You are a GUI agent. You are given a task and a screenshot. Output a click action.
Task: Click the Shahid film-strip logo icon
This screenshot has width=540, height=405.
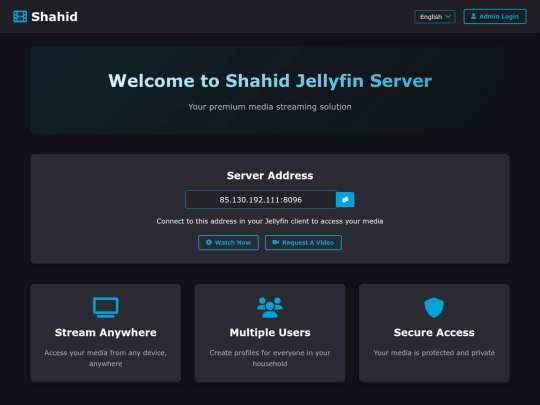20,17
